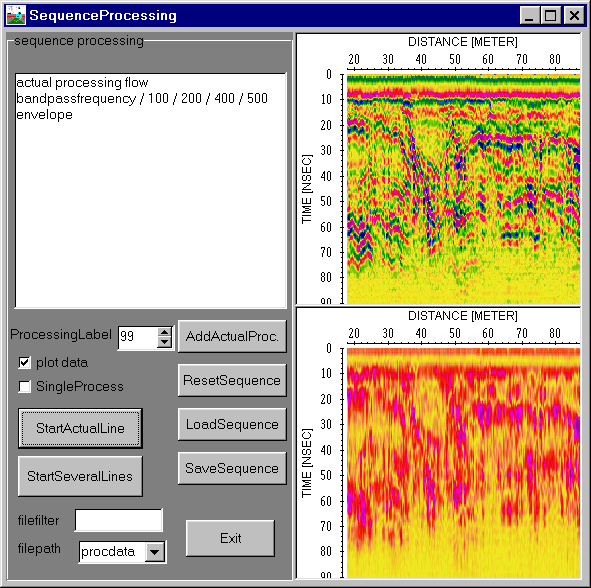Click the Exit button
The image size is (591, 588).
coord(230,538)
